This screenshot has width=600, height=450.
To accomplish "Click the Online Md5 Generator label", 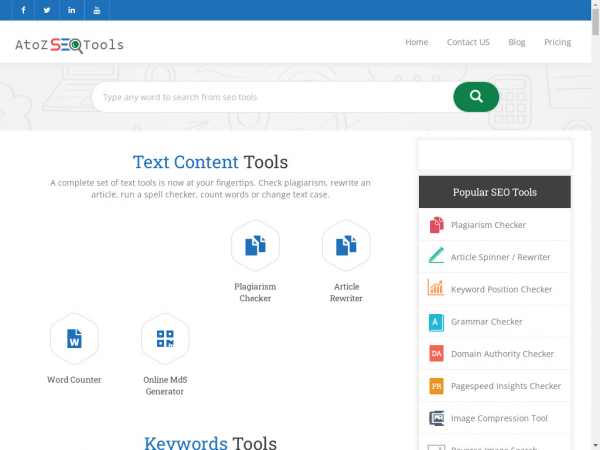I will 165,385.
